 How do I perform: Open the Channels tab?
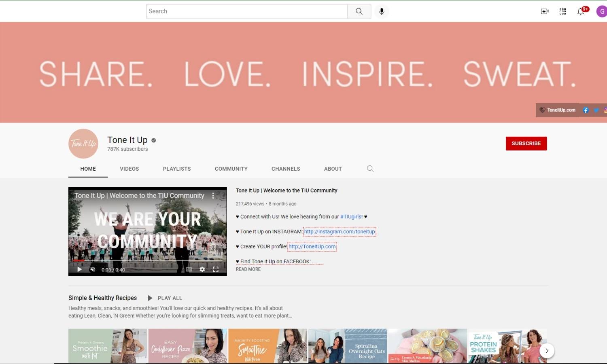[x=286, y=169]
